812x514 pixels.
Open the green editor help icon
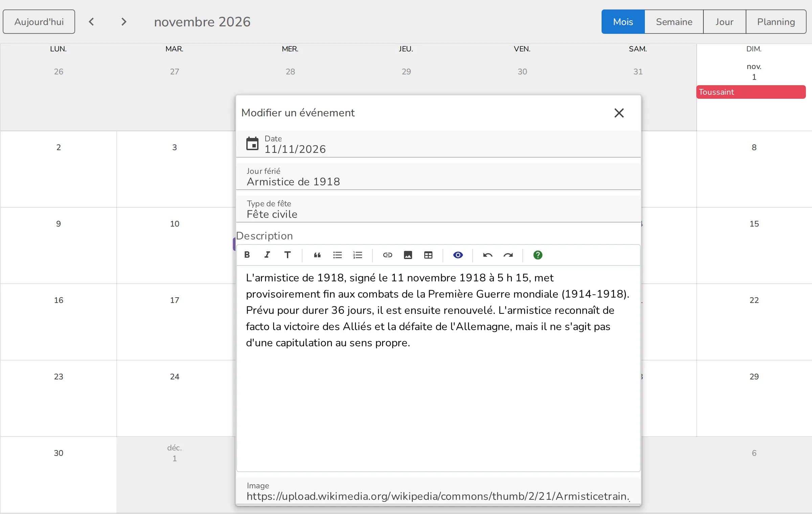tap(538, 255)
